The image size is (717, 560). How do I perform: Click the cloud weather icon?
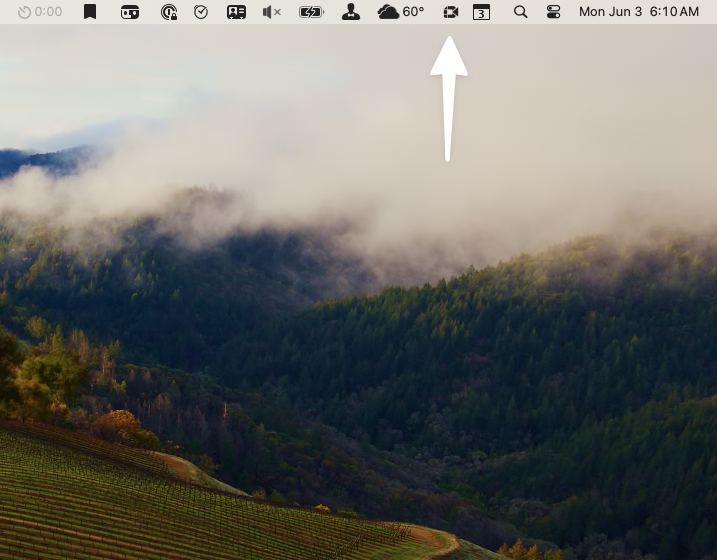pyautogui.click(x=388, y=12)
